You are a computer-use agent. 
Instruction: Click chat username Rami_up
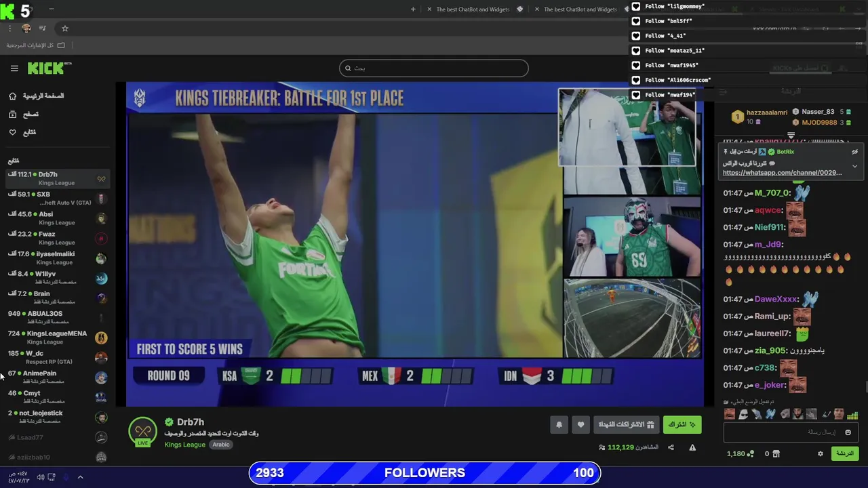pyautogui.click(x=773, y=317)
